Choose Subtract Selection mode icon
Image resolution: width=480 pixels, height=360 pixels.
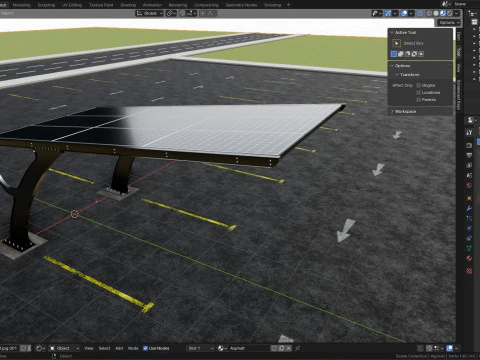pyautogui.click(x=407, y=54)
